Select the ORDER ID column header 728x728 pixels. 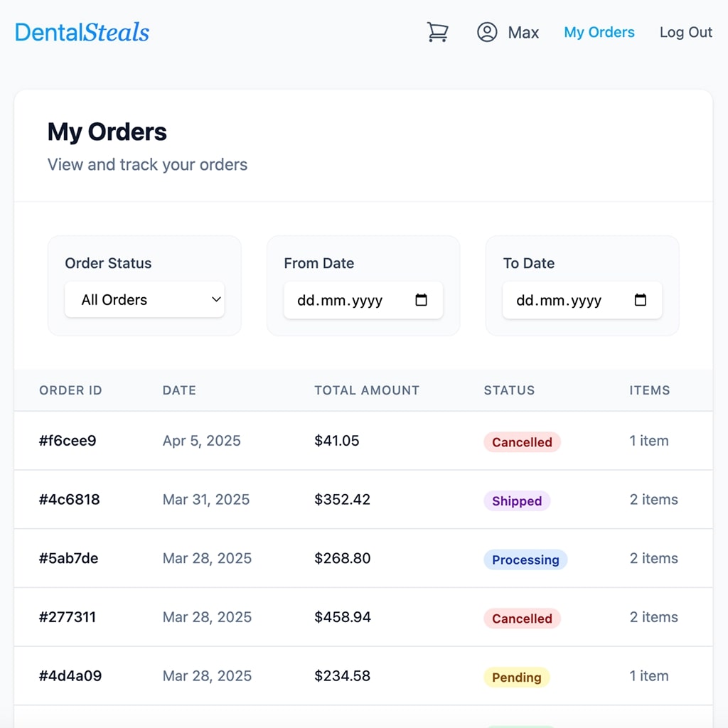(70, 390)
